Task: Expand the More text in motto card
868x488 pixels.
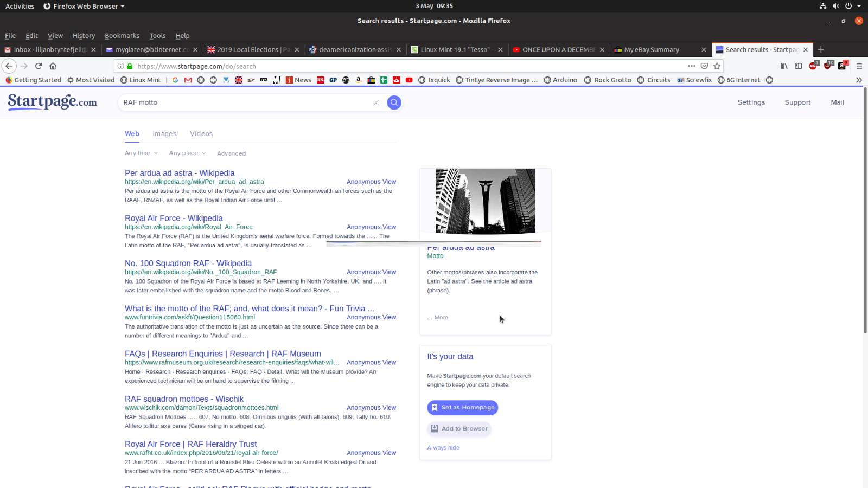Action: click(438, 318)
